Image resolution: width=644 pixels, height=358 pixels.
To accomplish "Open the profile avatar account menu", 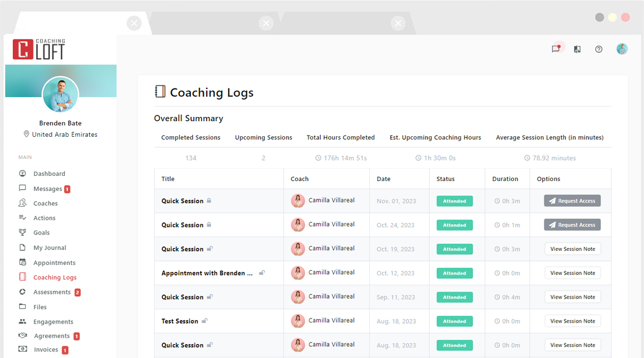I will (x=622, y=49).
